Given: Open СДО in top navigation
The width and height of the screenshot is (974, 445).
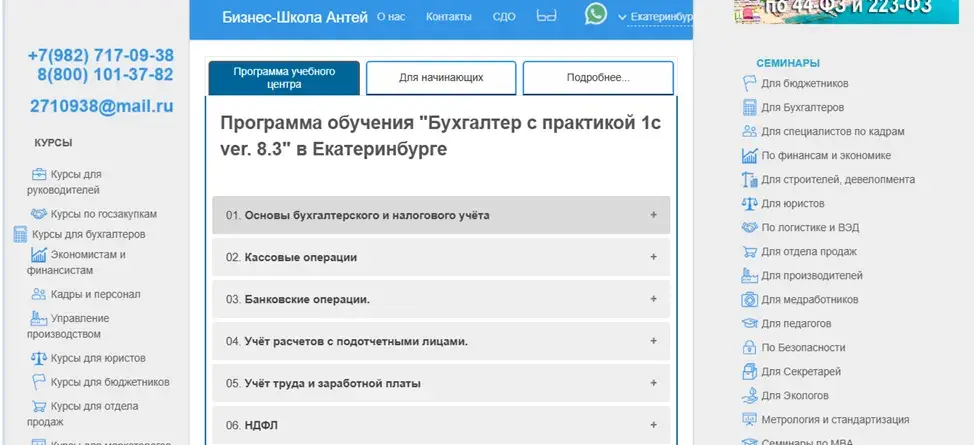Looking at the screenshot, I should tap(504, 17).
